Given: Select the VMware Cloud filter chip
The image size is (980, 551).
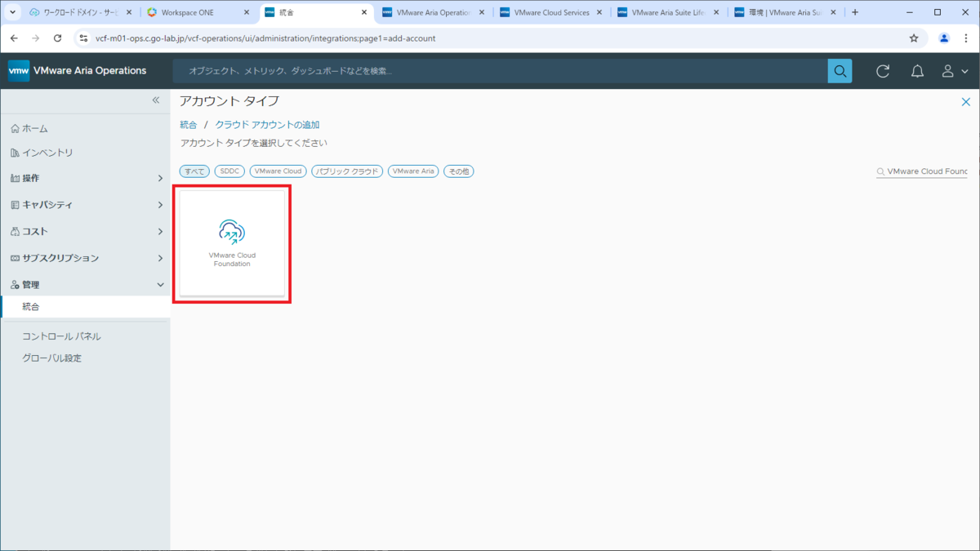Looking at the screenshot, I should pyautogui.click(x=278, y=171).
